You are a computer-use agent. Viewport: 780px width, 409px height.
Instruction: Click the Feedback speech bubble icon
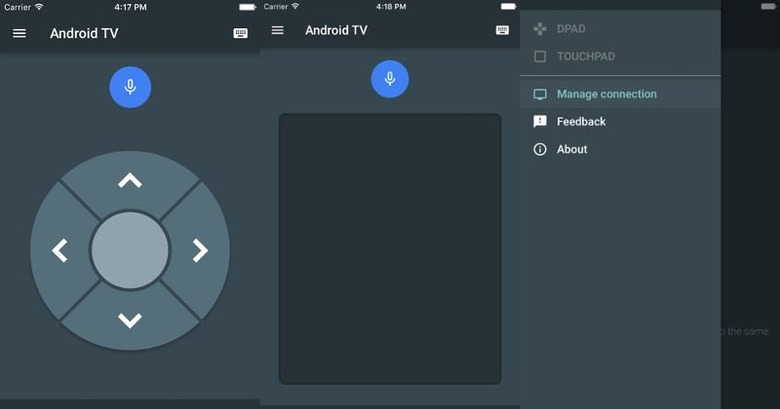click(540, 121)
